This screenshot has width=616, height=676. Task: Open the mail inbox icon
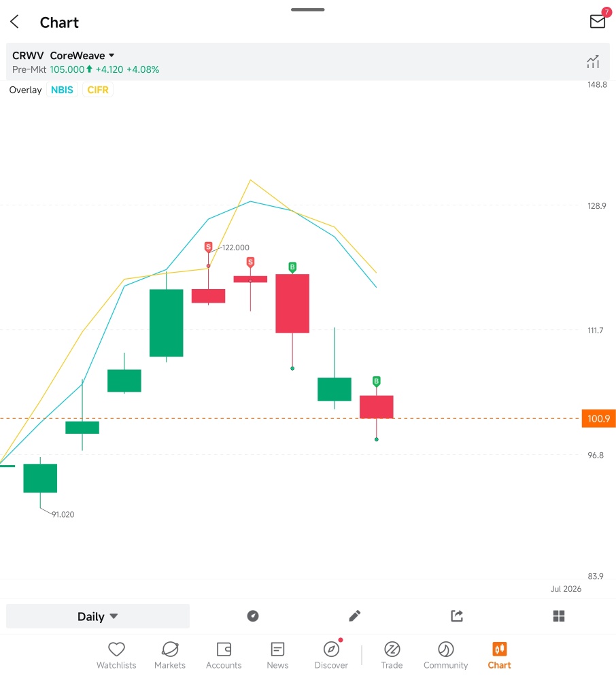pyautogui.click(x=598, y=21)
